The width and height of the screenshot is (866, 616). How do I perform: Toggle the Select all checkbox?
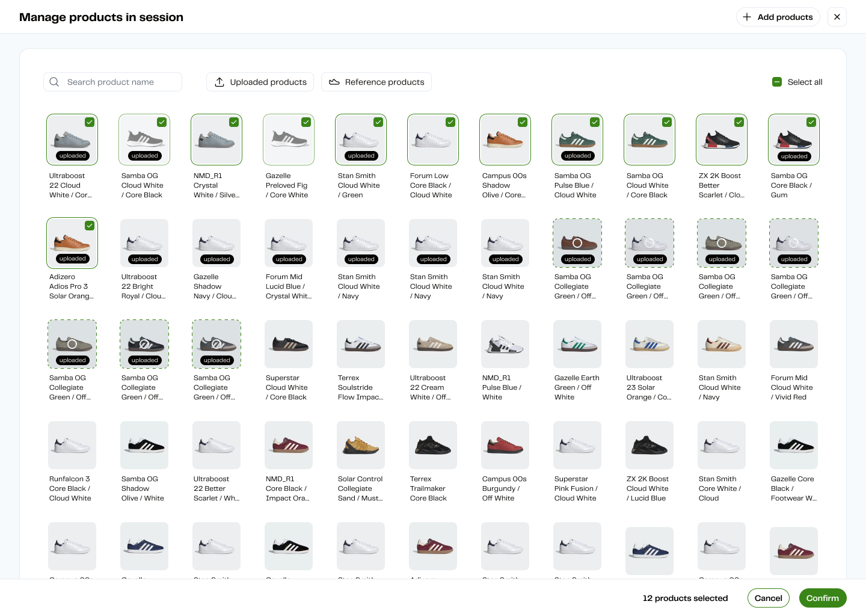coord(777,82)
